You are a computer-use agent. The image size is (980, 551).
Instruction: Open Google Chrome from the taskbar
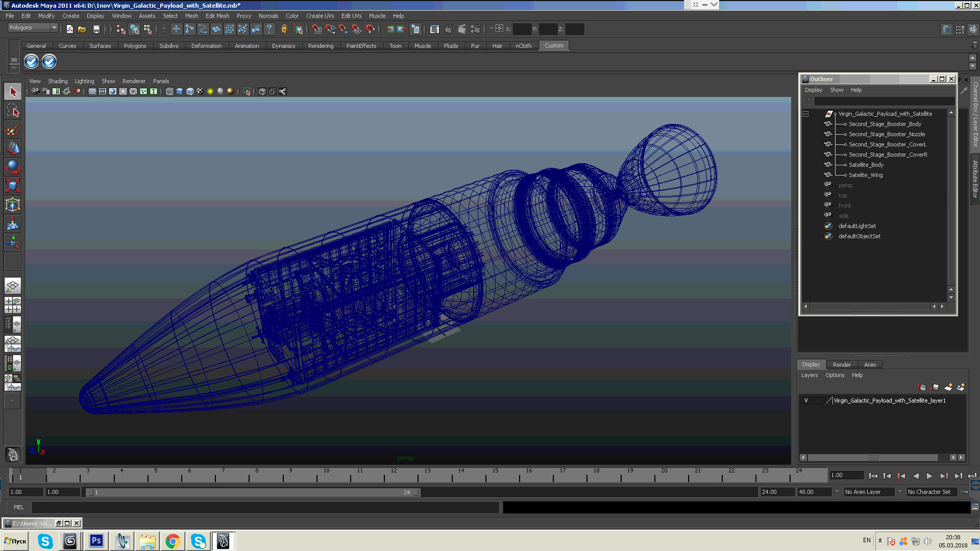pyautogui.click(x=173, y=541)
